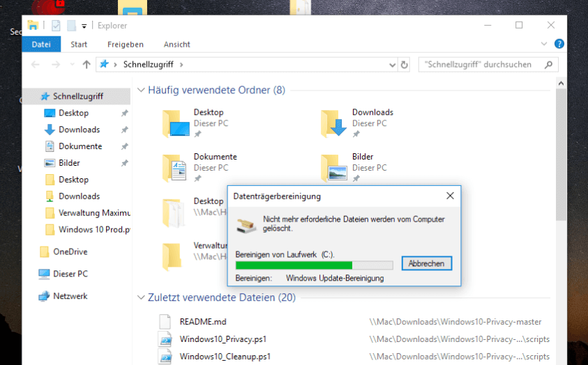Viewport: 588px width, 365px height.
Task: Close the Datenträgerbereinigung dialog
Action: coord(450,196)
